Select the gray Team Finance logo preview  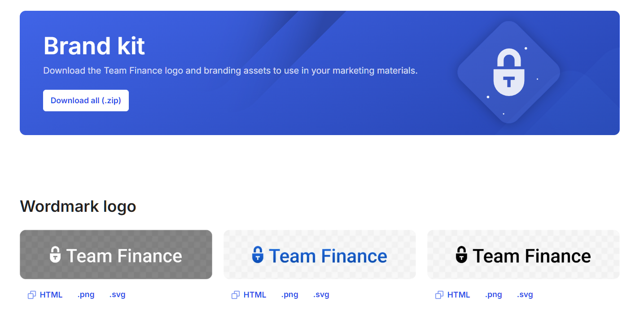coord(116,254)
